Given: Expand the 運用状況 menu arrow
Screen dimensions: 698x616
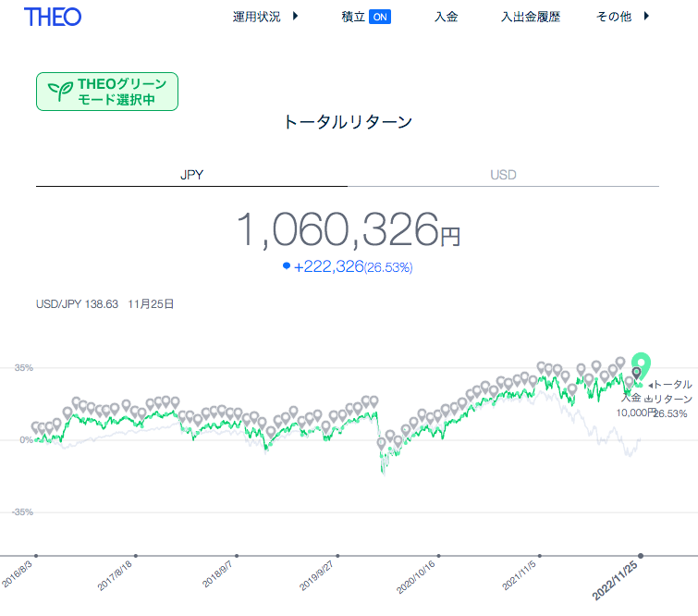Looking at the screenshot, I should [295, 16].
